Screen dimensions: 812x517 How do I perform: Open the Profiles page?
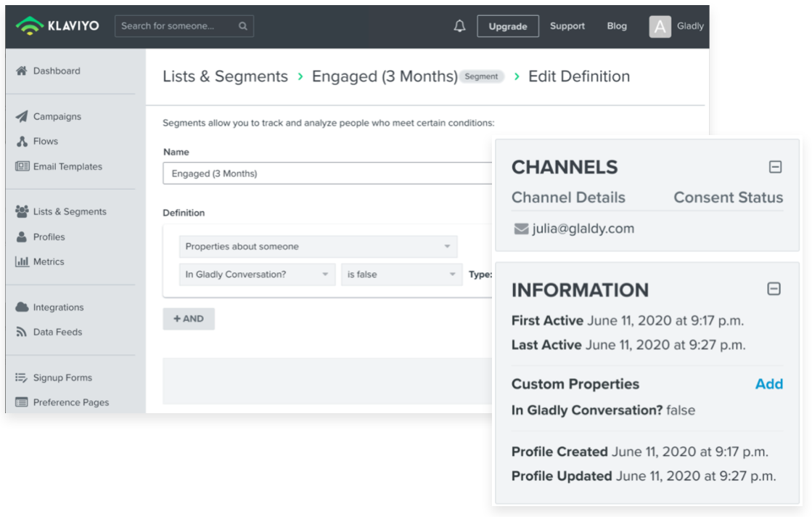49,237
